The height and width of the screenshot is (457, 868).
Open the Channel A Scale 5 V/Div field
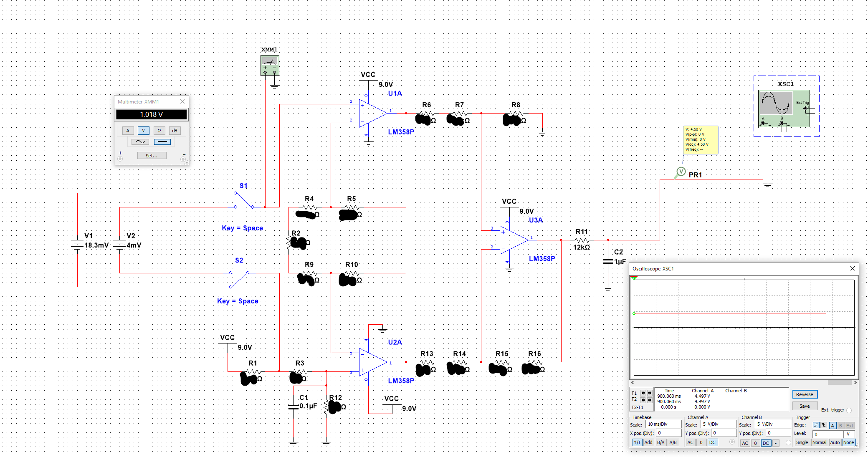[719, 424]
